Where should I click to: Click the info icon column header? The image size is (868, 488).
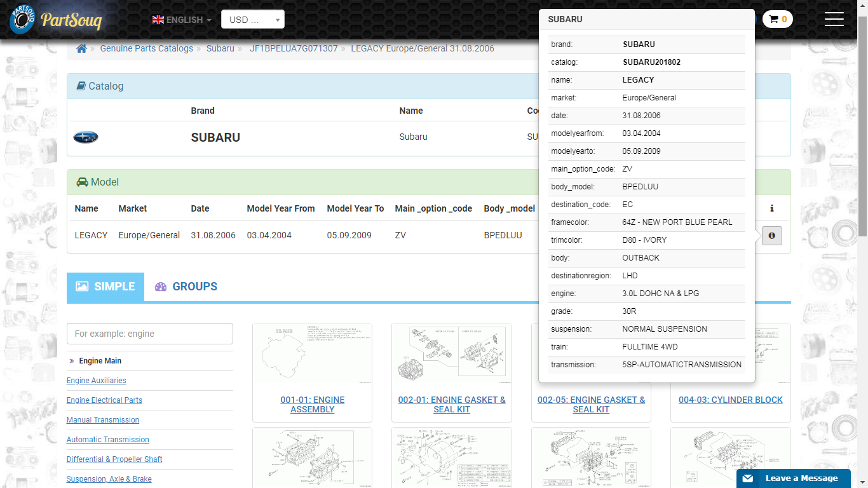click(x=771, y=208)
